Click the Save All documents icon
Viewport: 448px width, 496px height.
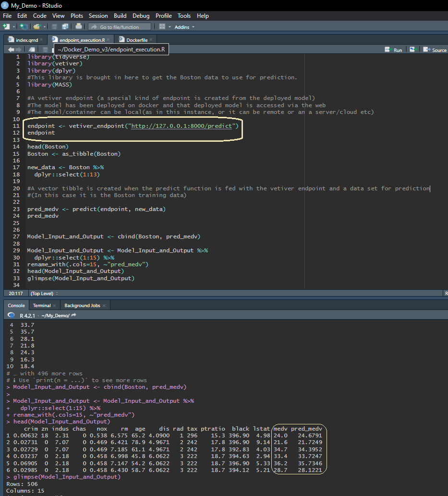65,27
